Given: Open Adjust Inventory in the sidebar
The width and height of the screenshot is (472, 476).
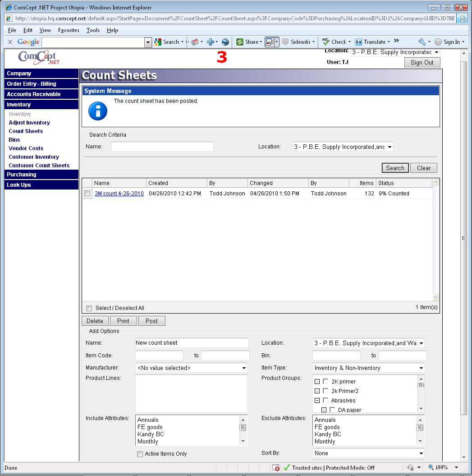Looking at the screenshot, I should pyautogui.click(x=29, y=123).
